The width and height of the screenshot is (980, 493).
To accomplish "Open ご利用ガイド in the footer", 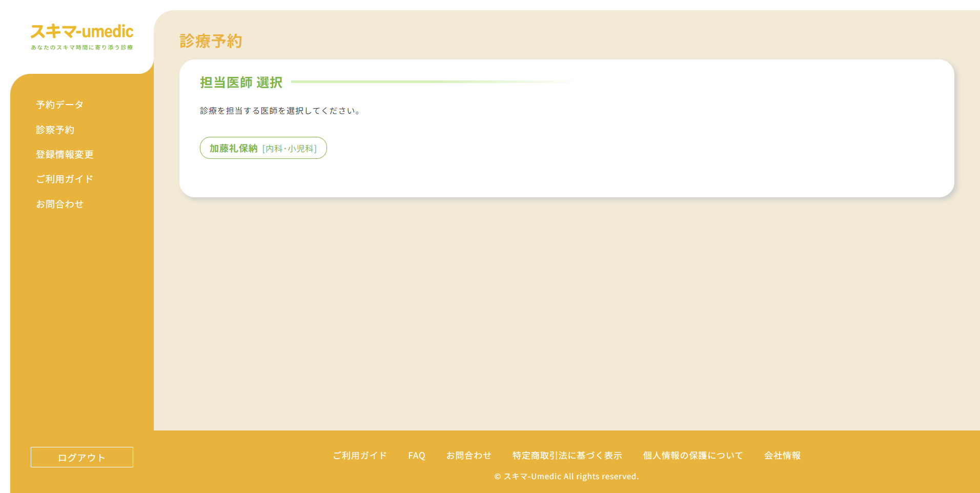I will (360, 455).
